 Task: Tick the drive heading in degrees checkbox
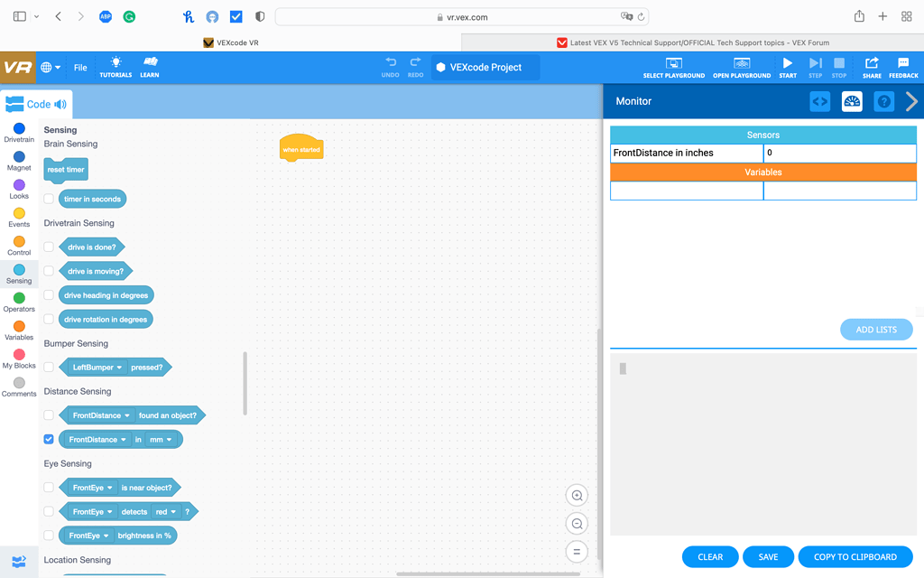pos(49,295)
